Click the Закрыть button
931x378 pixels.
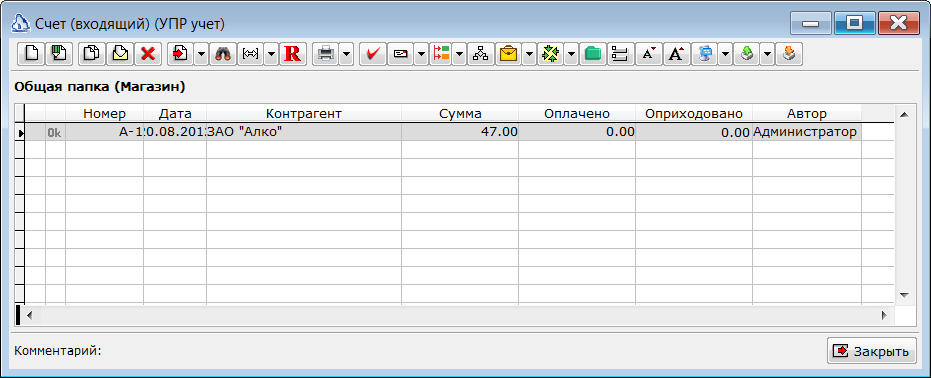pos(872,351)
